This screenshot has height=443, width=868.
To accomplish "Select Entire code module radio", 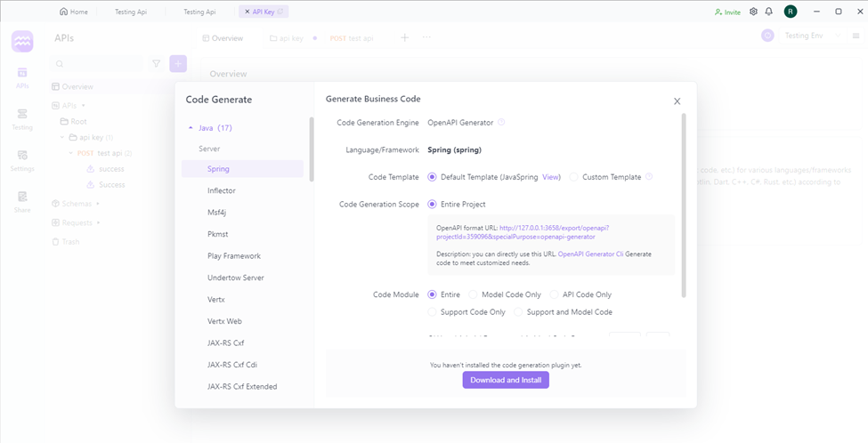I will click(433, 294).
